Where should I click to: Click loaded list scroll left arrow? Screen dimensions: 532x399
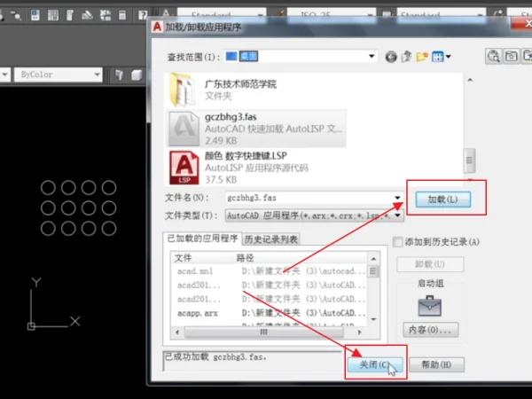(x=177, y=332)
